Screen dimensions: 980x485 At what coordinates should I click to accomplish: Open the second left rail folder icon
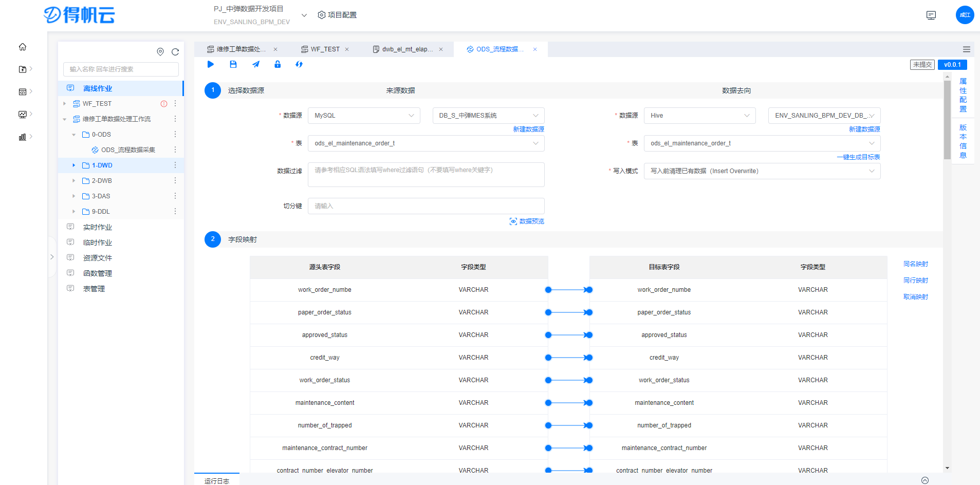tap(23, 69)
